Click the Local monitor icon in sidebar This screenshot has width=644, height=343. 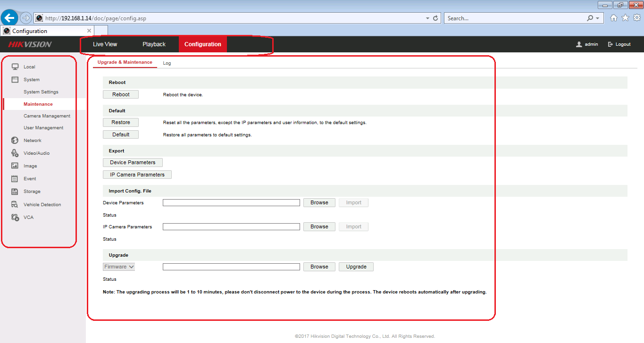click(15, 67)
